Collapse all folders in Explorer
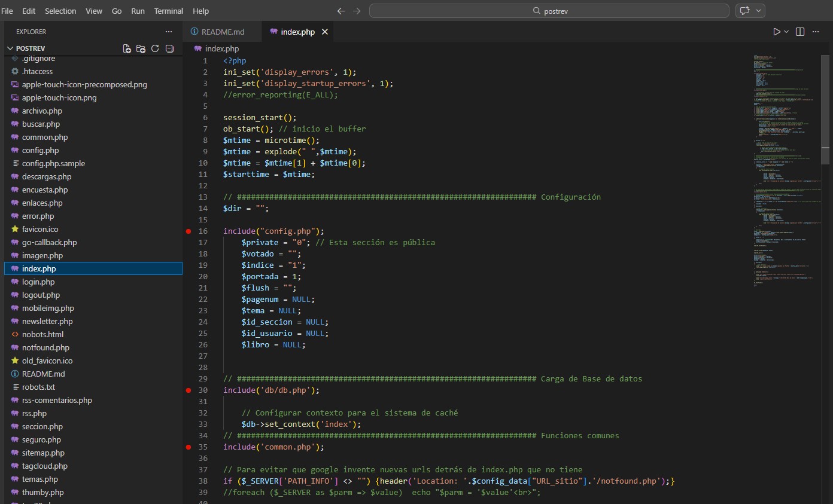Image resolution: width=833 pixels, height=504 pixels. [169, 48]
